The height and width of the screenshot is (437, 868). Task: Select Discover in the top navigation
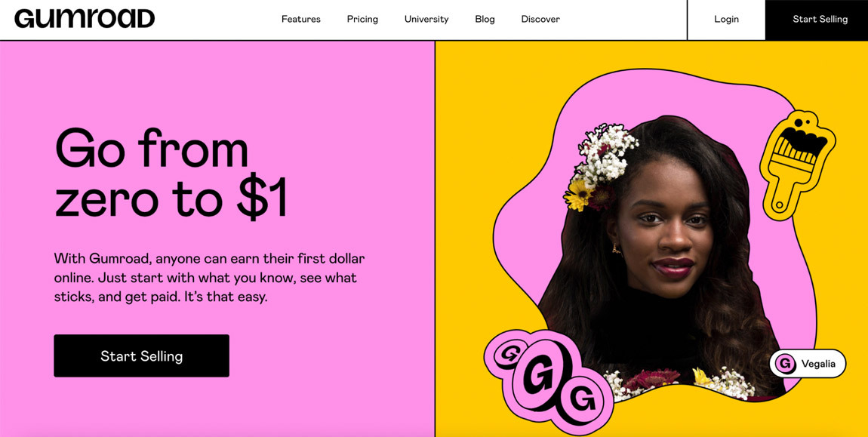point(540,19)
